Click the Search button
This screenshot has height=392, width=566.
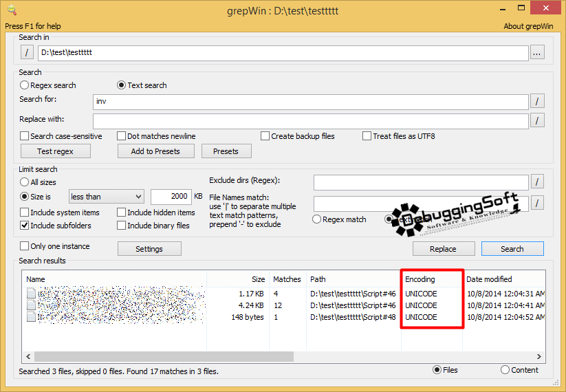tap(512, 249)
